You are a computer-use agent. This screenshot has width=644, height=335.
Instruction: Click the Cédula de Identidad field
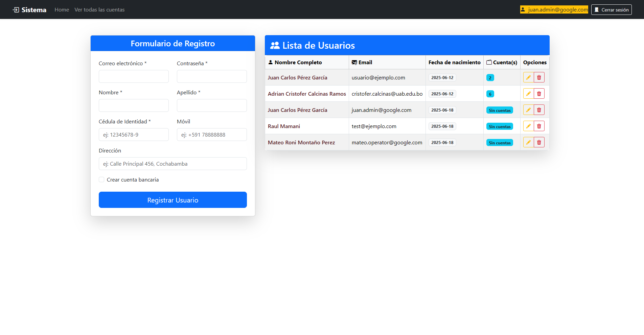(134, 135)
